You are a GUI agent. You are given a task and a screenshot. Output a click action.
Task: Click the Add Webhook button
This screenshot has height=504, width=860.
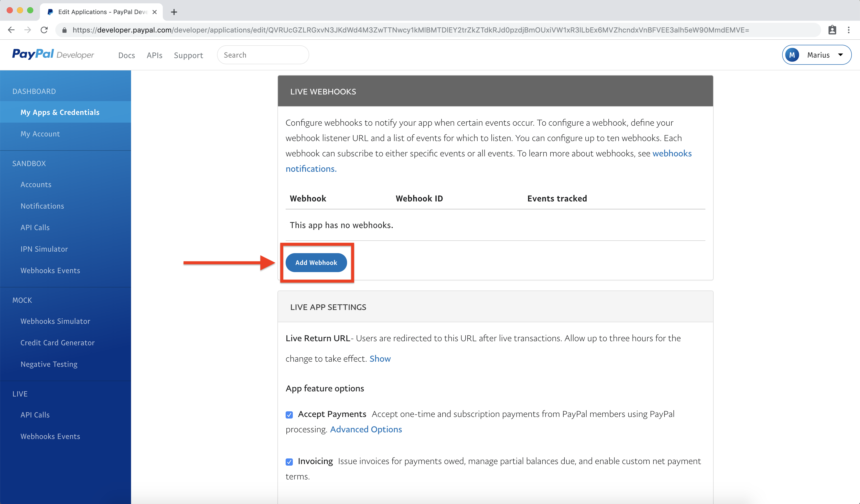(316, 262)
